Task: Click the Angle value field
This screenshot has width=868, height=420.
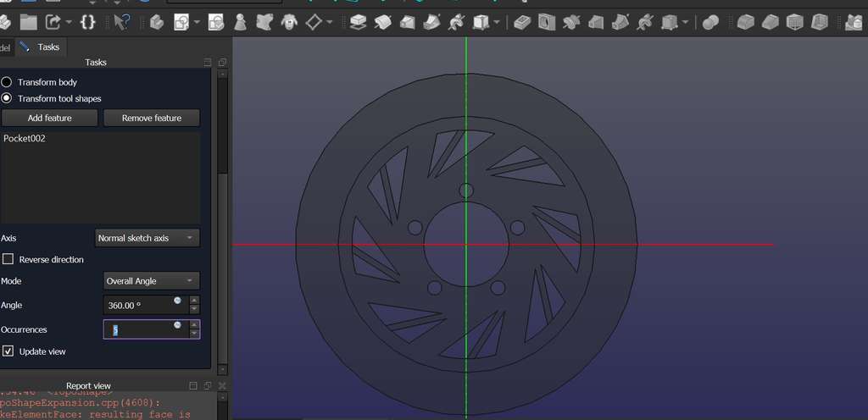Action: pyautogui.click(x=146, y=305)
